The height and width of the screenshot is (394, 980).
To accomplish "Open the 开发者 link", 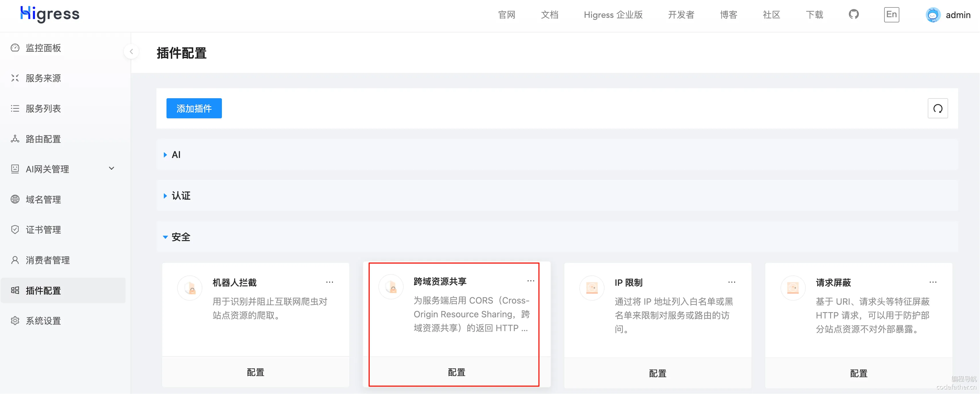I will point(681,15).
